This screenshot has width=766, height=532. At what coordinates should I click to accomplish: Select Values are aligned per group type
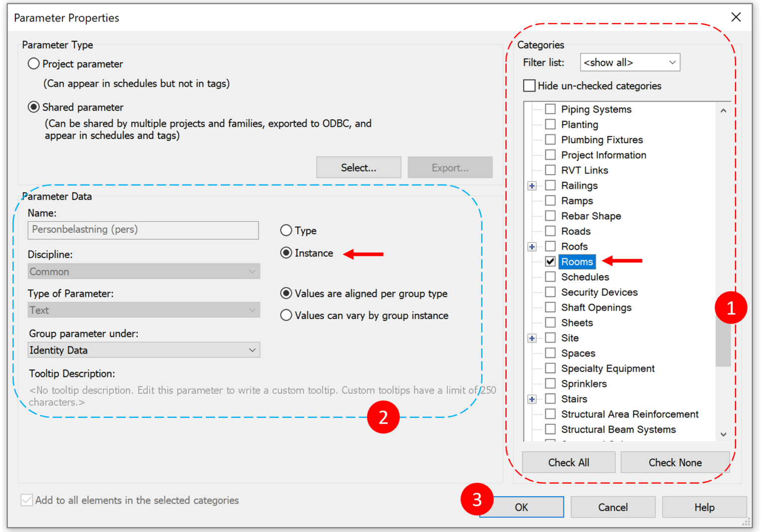[x=286, y=293]
